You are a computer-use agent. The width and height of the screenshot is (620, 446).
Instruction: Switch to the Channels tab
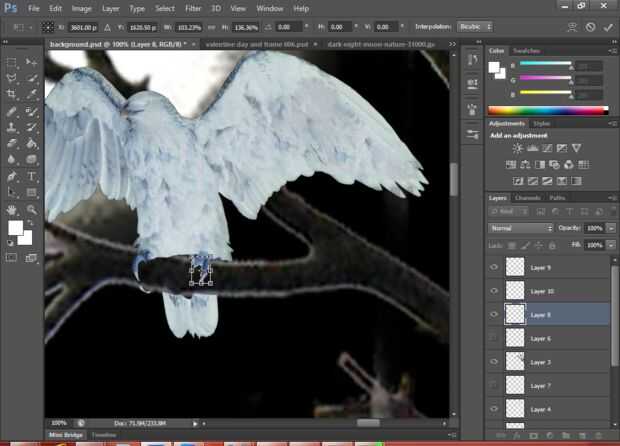[528, 198]
